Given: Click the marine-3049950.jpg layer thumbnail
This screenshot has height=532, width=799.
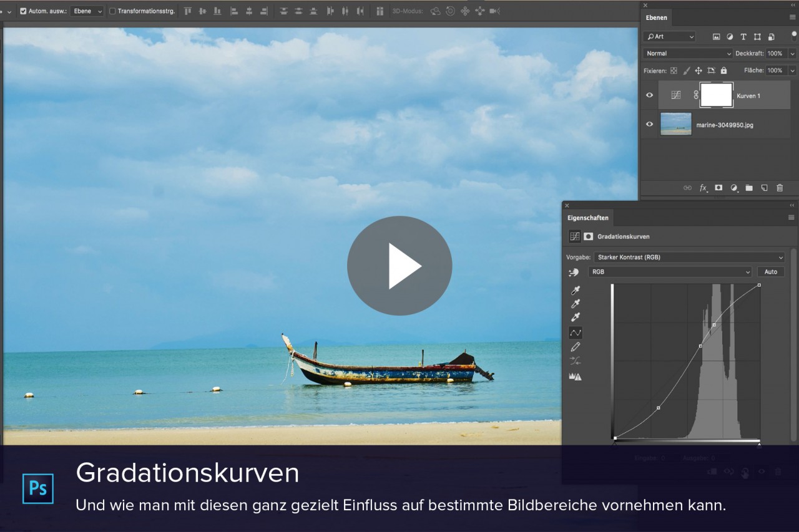Looking at the screenshot, I should tap(676, 123).
